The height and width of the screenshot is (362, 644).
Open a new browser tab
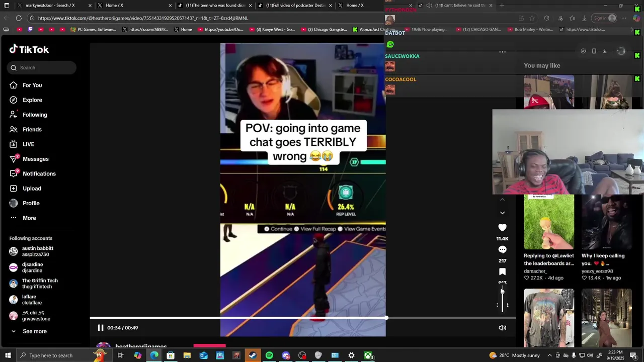(502, 6)
